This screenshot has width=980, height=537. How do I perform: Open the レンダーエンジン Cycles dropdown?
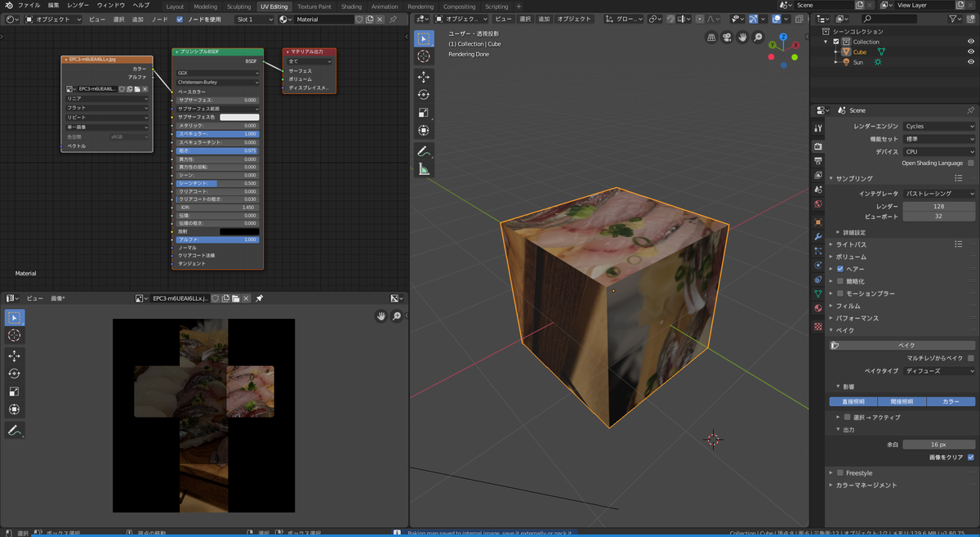point(938,127)
